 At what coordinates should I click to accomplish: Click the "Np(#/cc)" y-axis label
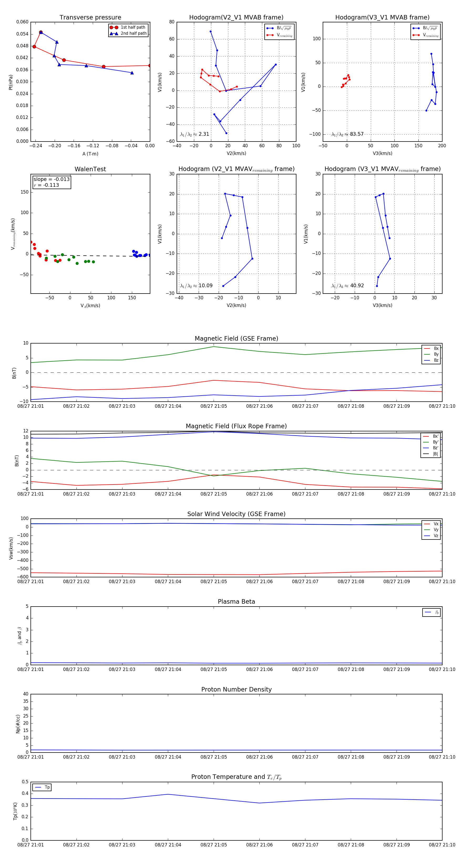tap(18, 724)
